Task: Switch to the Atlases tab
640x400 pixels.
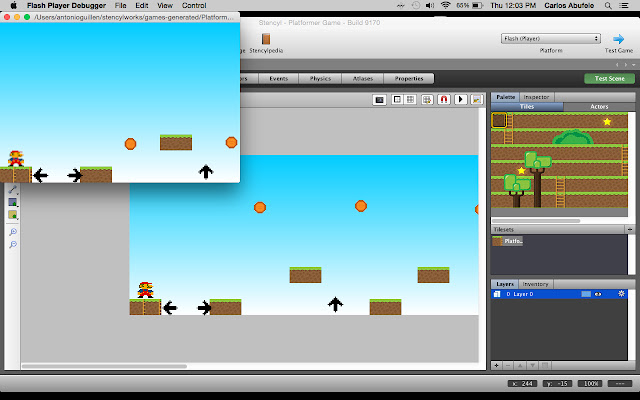Action: pos(363,78)
